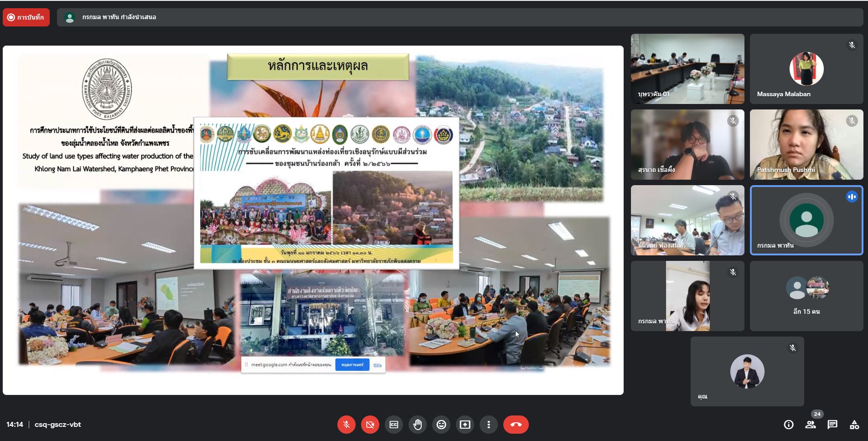Viewport: 868px width, 441px height.
Task: Click the blue stop sharing button
Action: (352, 365)
